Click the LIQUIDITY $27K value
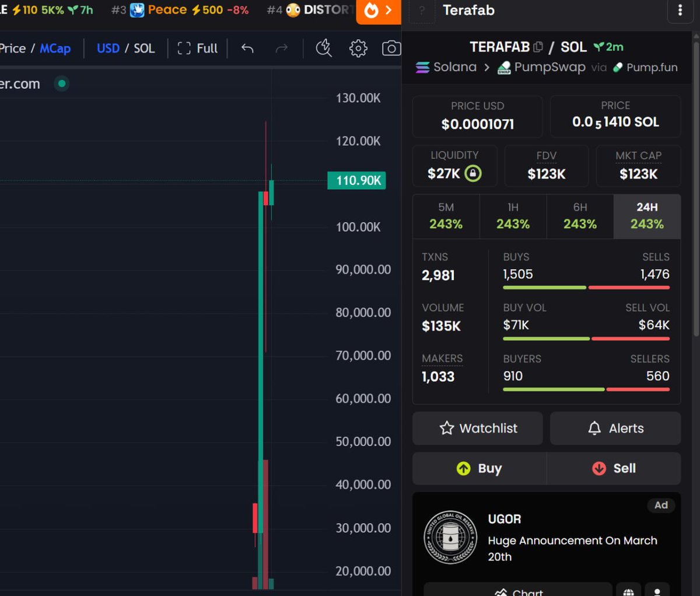The image size is (700, 596). [x=444, y=174]
